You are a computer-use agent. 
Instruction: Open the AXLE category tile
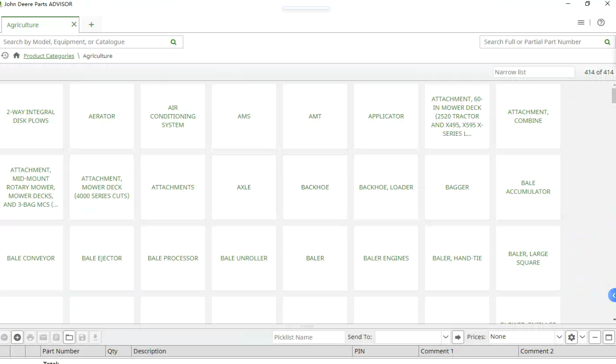coord(244,187)
